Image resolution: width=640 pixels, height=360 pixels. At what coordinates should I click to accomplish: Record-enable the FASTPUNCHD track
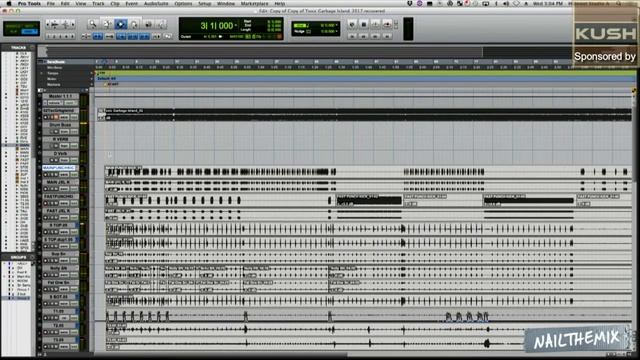click(x=46, y=203)
